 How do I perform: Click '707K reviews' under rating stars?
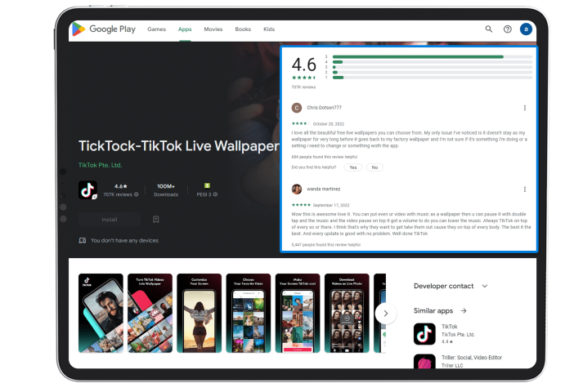[x=303, y=87]
